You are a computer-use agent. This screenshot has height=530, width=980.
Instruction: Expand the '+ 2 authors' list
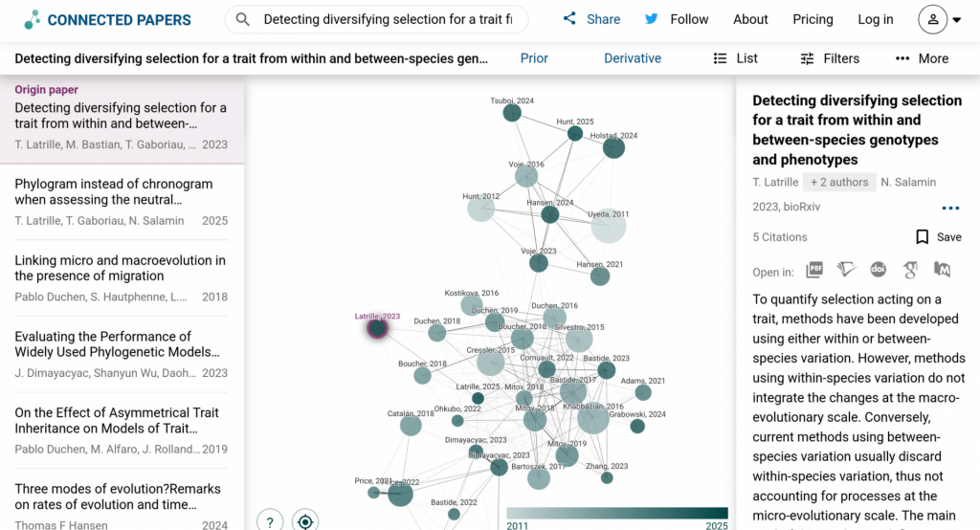pyautogui.click(x=839, y=182)
